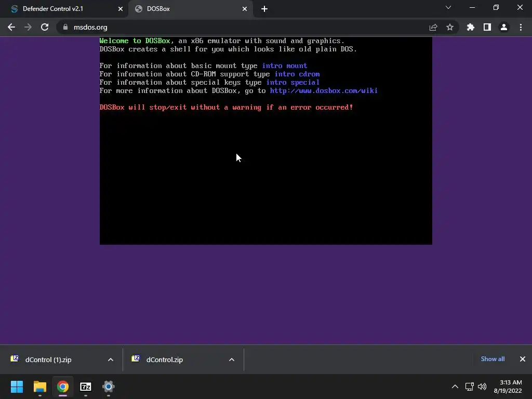Show hidden system tray icons

(455, 387)
